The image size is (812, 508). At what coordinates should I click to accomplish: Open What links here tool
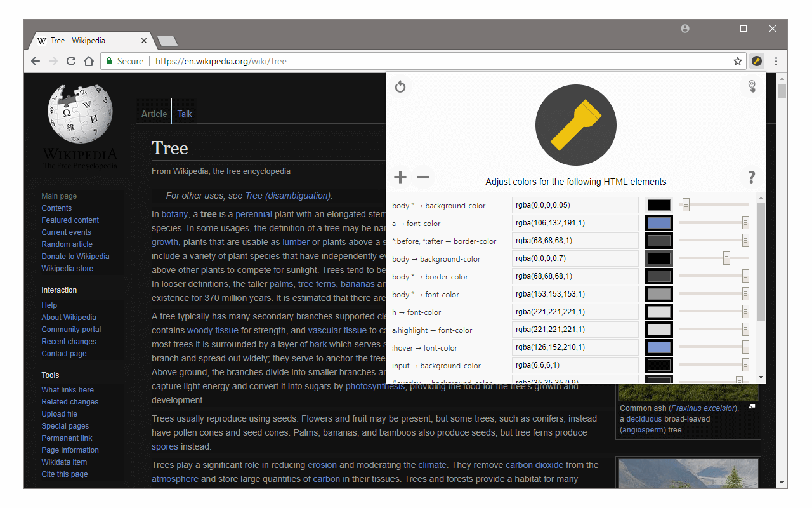click(x=68, y=390)
